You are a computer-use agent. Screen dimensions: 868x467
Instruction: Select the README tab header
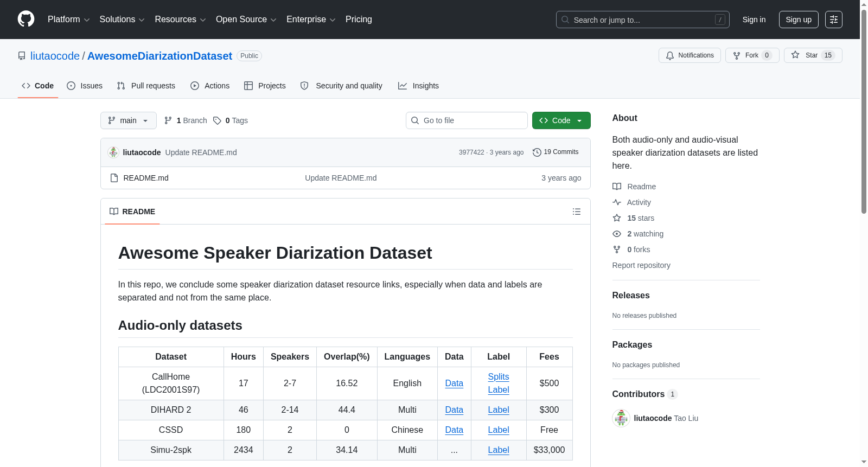click(x=132, y=212)
